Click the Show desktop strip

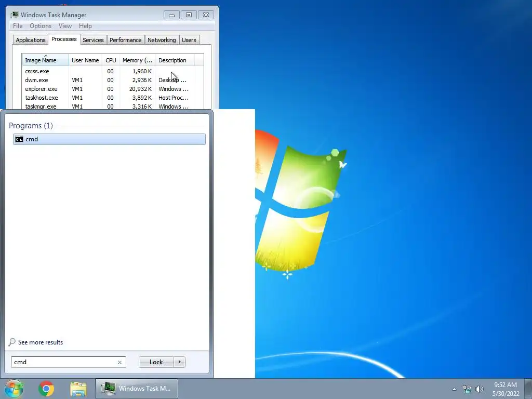(x=528, y=389)
